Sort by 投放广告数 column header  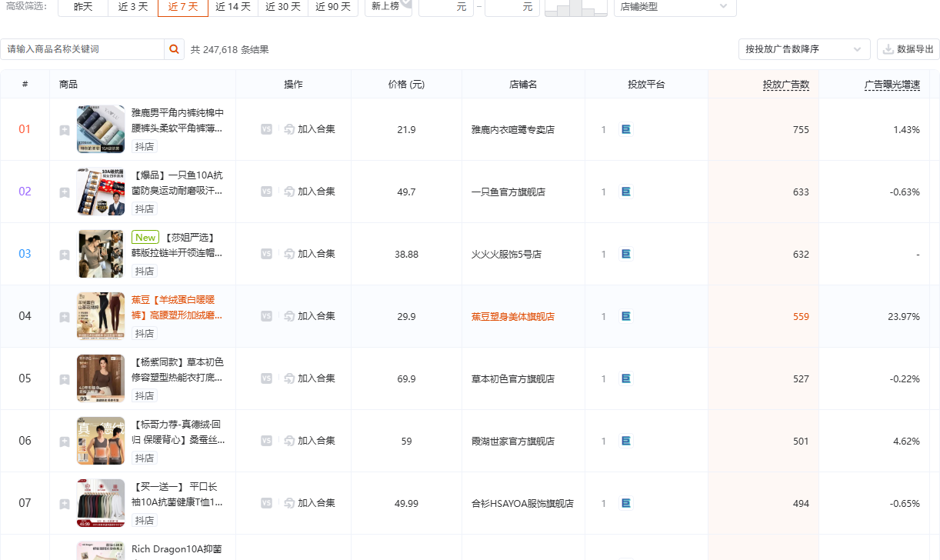[785, 85]
